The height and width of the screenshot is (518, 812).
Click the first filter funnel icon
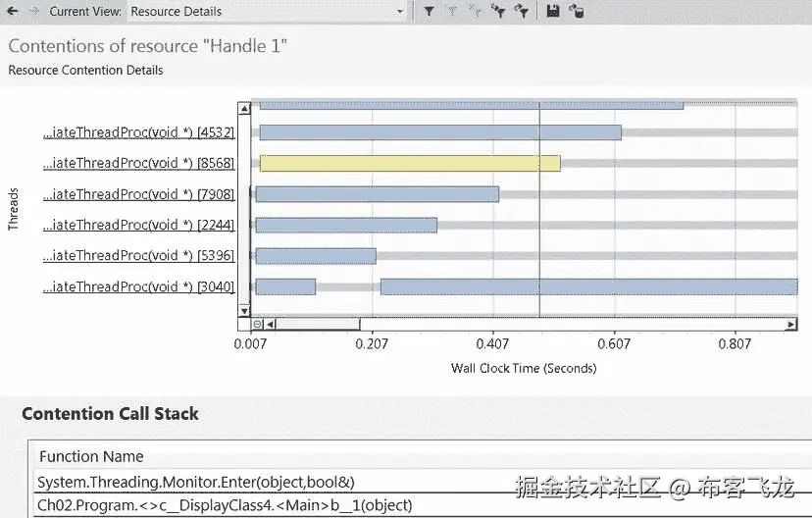pos(429,11)
